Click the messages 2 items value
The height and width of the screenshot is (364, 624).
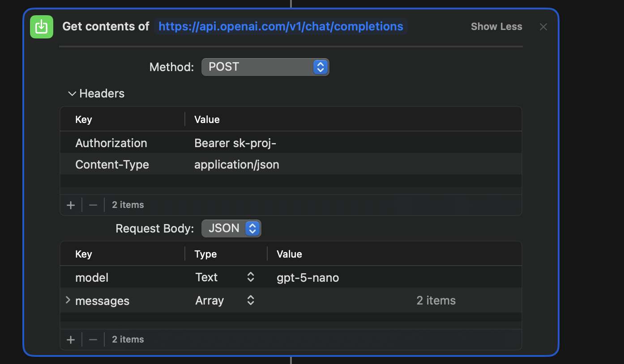click(x=436, y=301)
